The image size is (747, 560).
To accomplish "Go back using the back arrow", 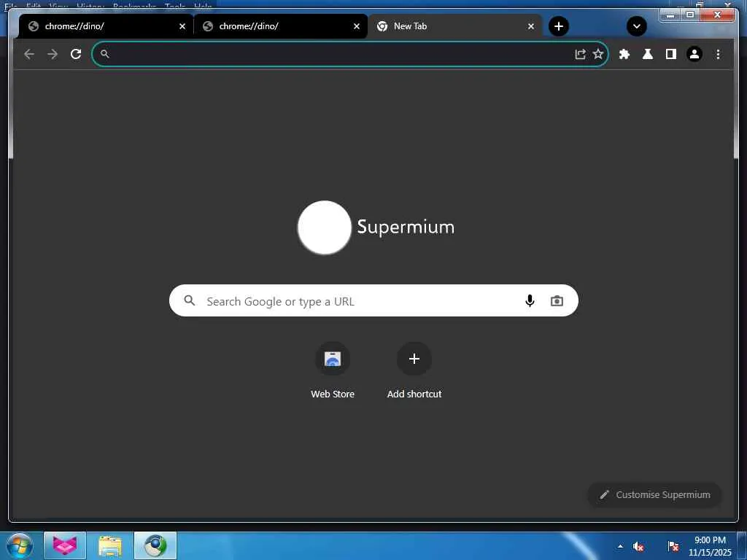I will [29, 54].
